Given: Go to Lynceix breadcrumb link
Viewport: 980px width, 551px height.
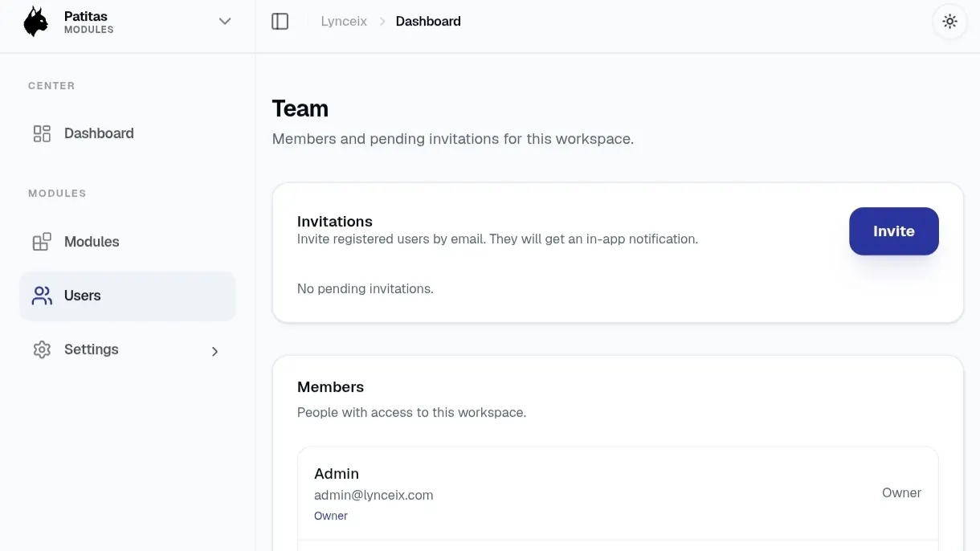Looking at the screenshot, I should pyautogui.click(x=344, y=22).
